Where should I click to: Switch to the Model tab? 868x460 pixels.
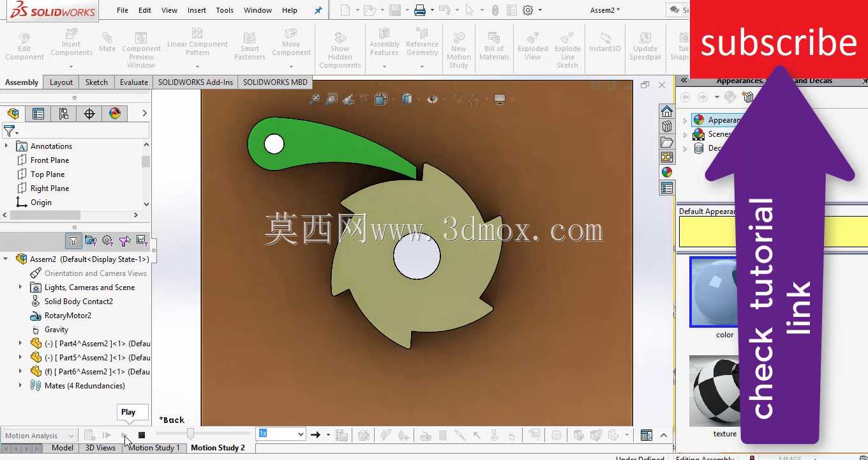coord(63,448)
